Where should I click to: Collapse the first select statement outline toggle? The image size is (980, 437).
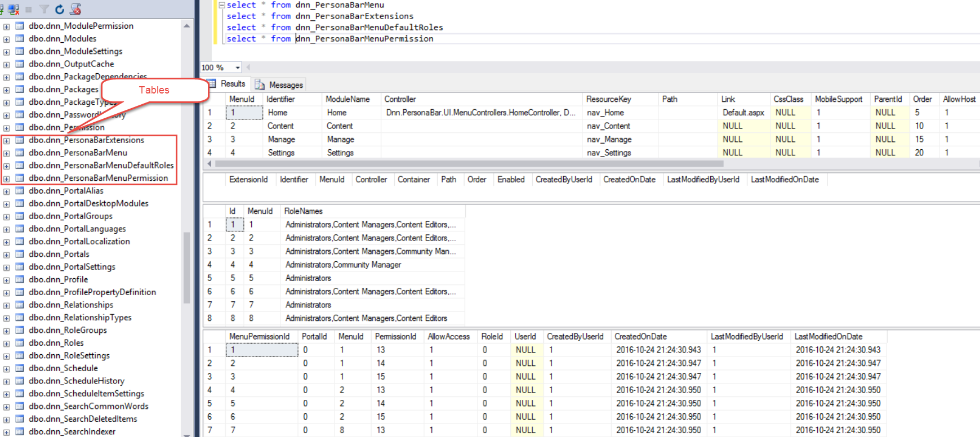(x=222, y=5)
